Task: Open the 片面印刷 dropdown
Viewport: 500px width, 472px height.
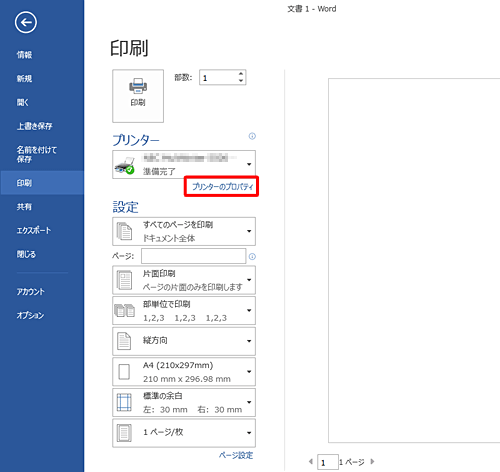Action: [x=184, y=280]
